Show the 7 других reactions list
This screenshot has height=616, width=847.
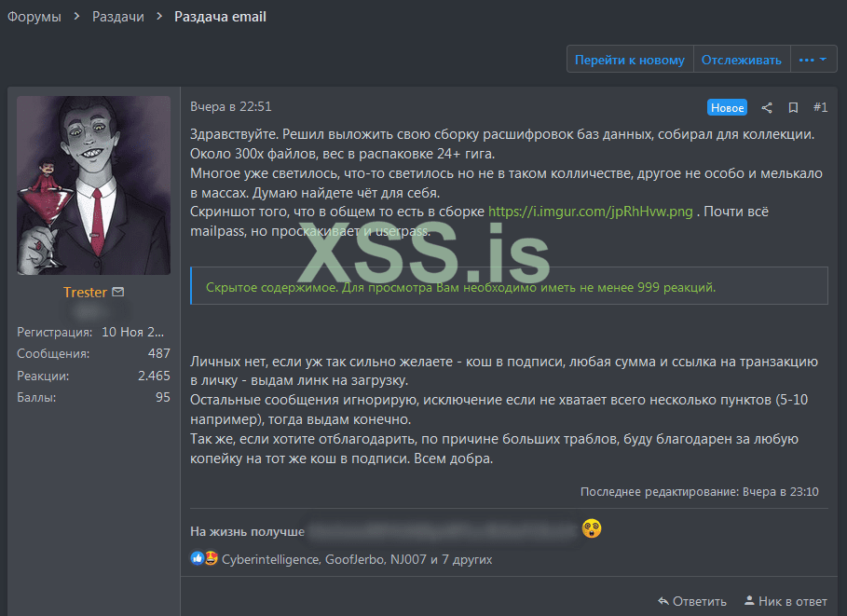[x=467, y=559]
